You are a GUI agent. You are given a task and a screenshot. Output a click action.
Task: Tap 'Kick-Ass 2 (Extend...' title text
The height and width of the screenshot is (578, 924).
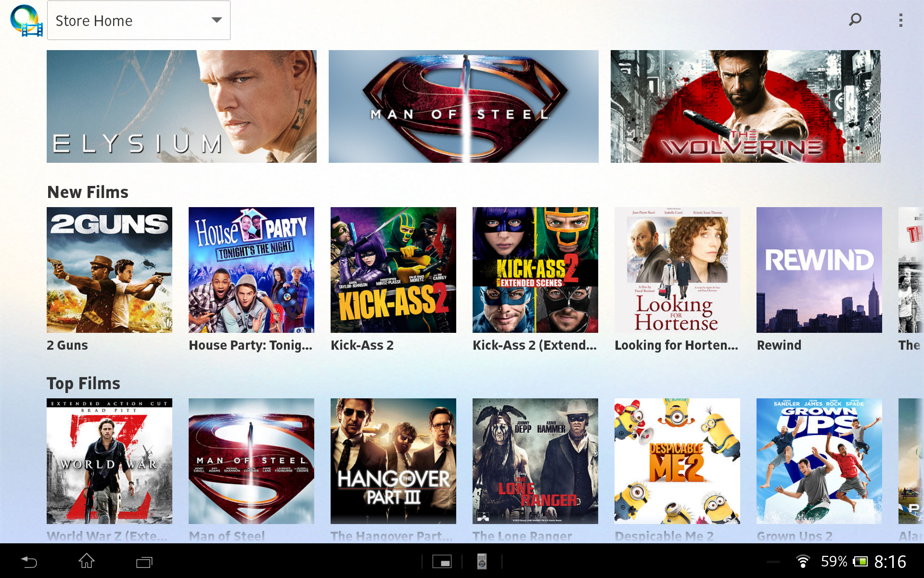click(x=535, y=345)
